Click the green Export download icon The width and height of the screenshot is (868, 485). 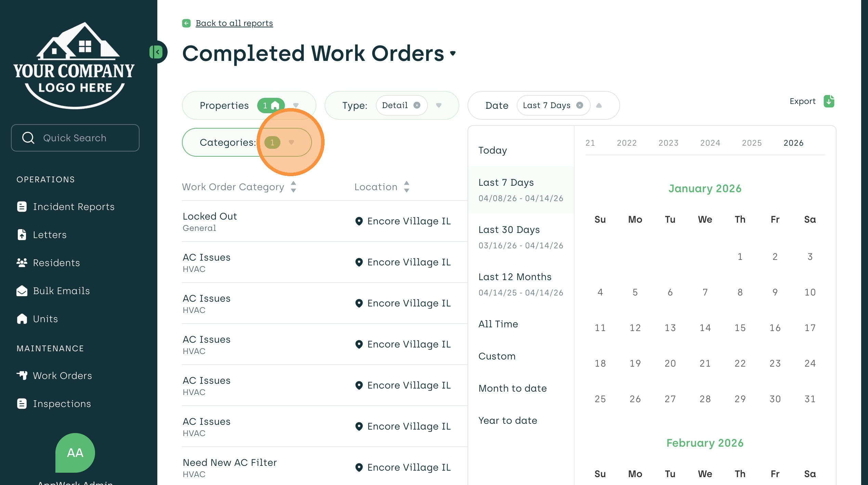tap(829, 101)
